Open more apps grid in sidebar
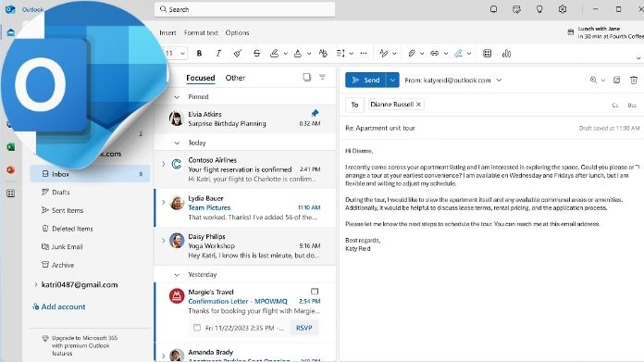Screen dimensions: 644x362 (x=11, y=193)
